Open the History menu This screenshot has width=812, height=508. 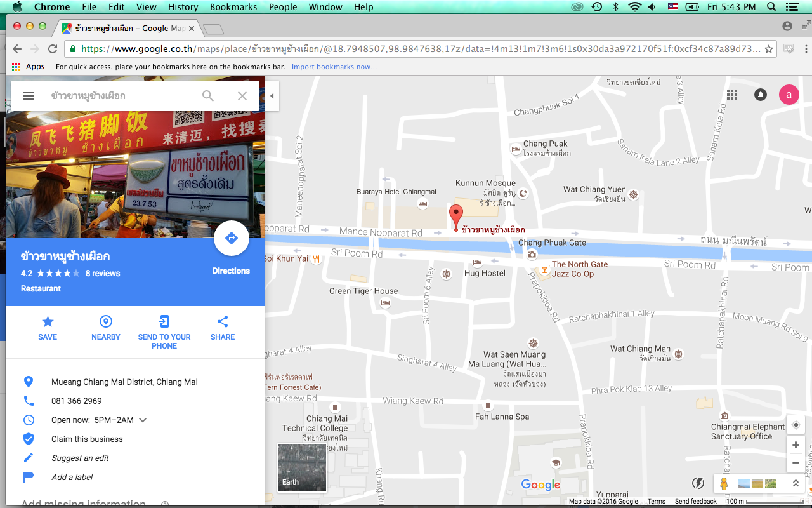[183, 7]
